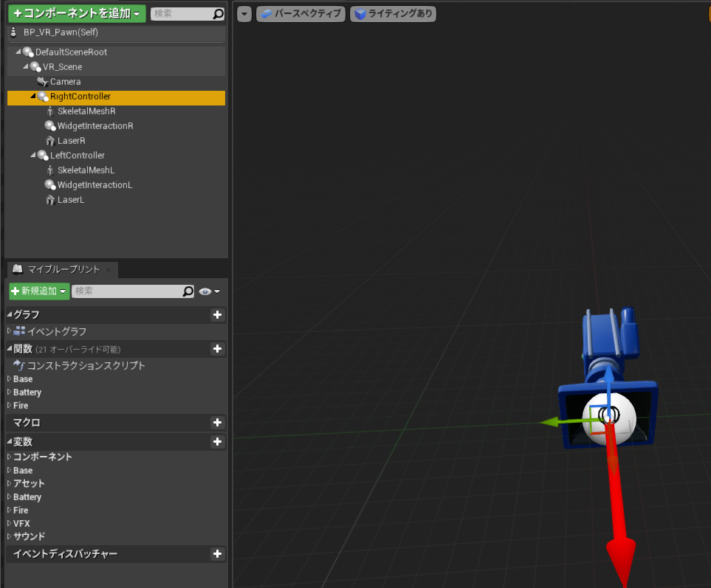Add a new function with plus button

(218, 349)
